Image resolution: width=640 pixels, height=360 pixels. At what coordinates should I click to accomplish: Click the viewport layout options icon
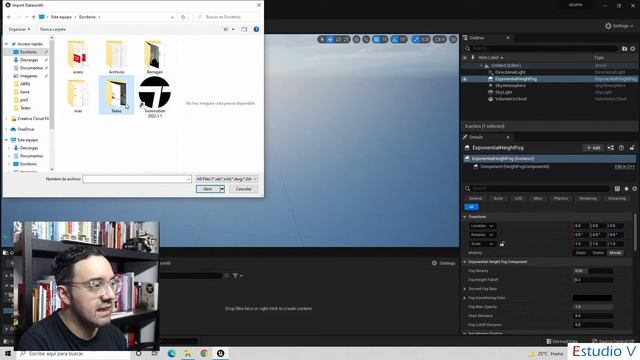pyautogui.click(x=453, y=39)
